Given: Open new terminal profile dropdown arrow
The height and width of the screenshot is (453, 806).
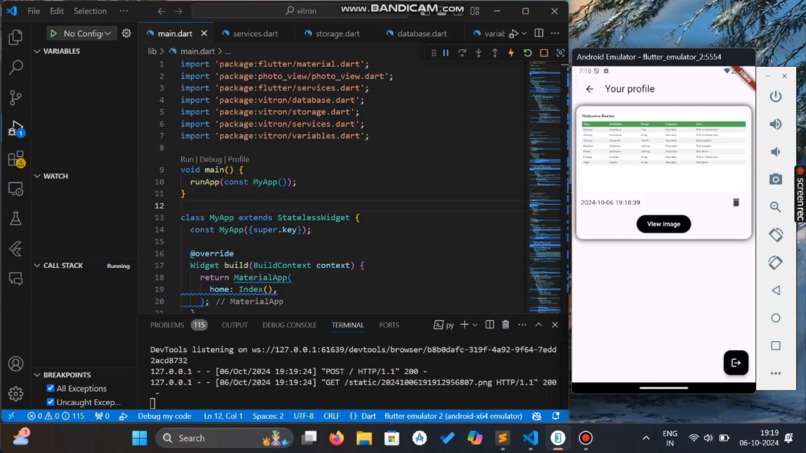Looking at the screenshot, I should point(475,325).
